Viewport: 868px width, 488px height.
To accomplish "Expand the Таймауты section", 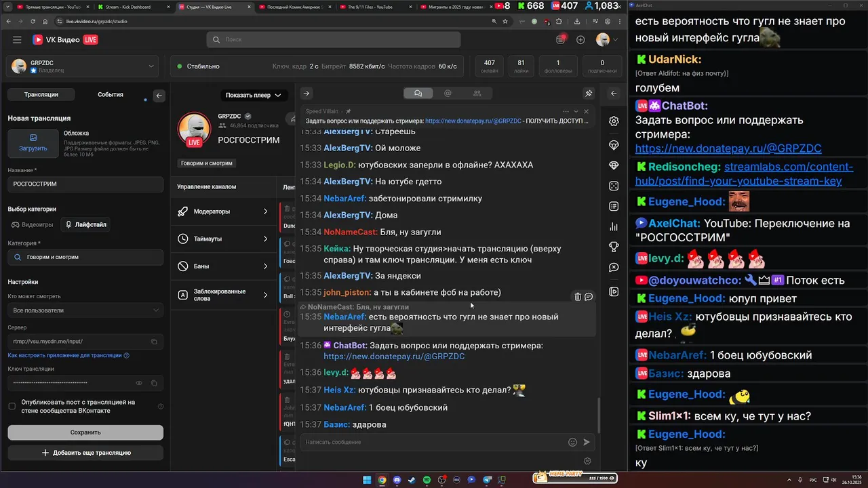I will tap(222, 239).
